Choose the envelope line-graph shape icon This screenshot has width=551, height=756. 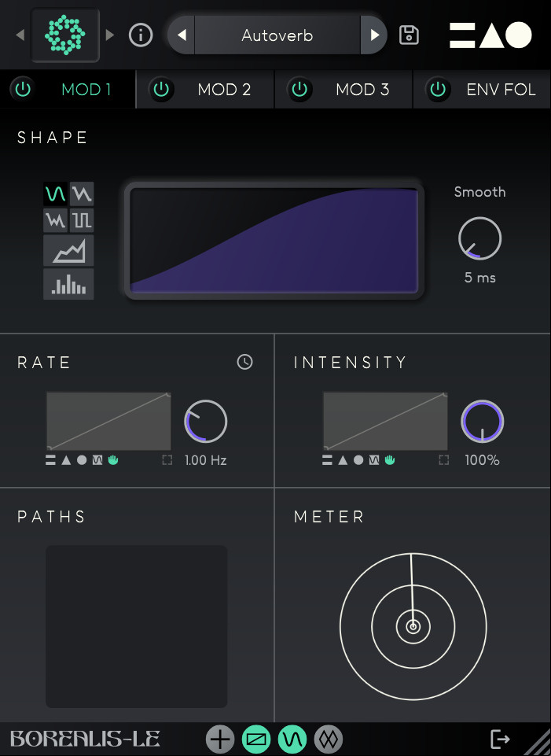point(68,251)
